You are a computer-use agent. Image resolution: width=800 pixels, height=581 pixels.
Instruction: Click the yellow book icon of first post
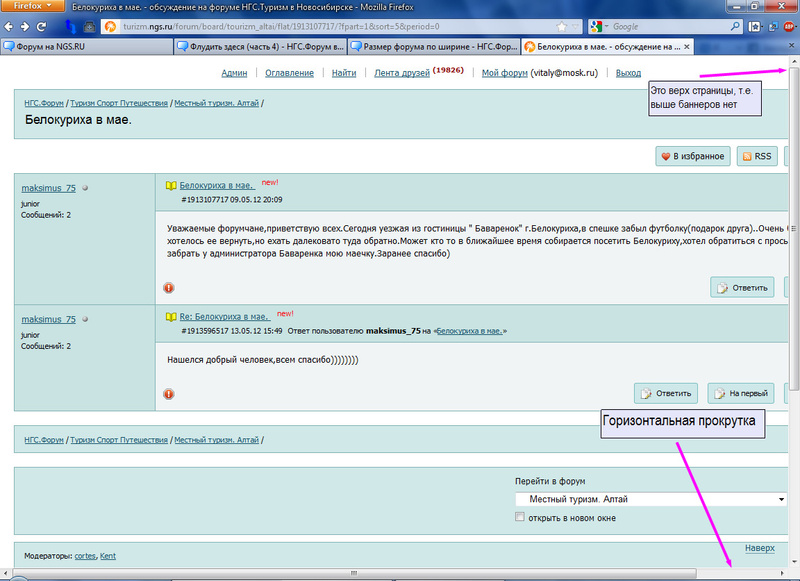(x=171, y=186)
